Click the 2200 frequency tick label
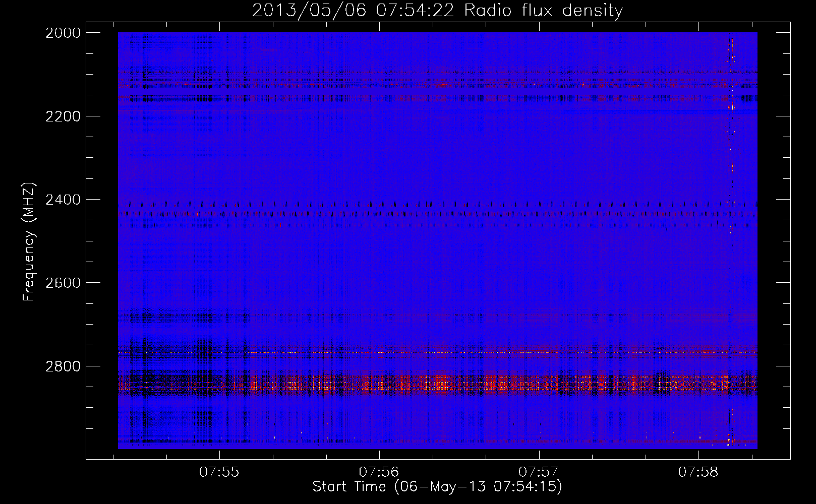The width and height of the screenshot is (816, 504). [x=63, y=116]
